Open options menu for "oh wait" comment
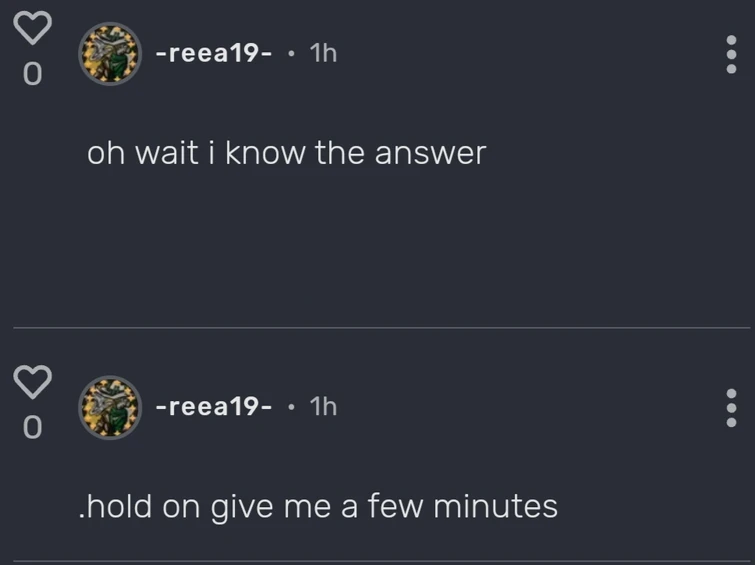The width and height of the screenshot is (755, 565). (732, 54)
